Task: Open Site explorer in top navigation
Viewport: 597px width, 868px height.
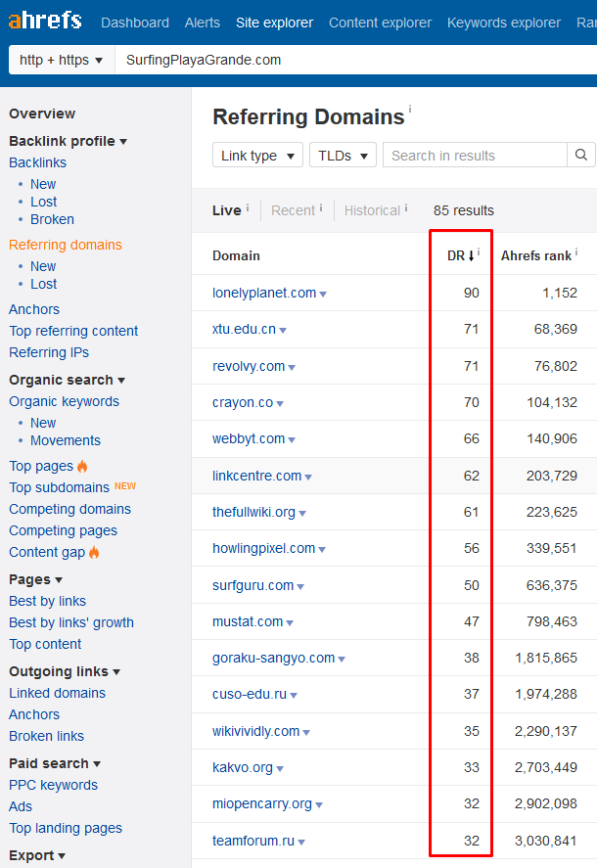Action: pyautogui.click(x=275, y=23)
